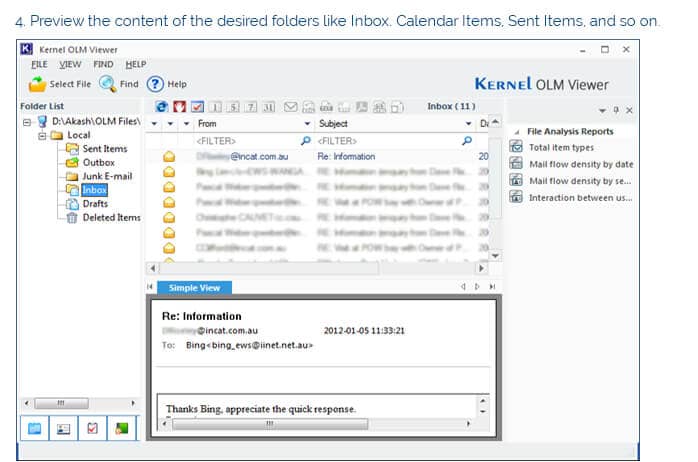Open Mail flow density by date report

[581, 164]
